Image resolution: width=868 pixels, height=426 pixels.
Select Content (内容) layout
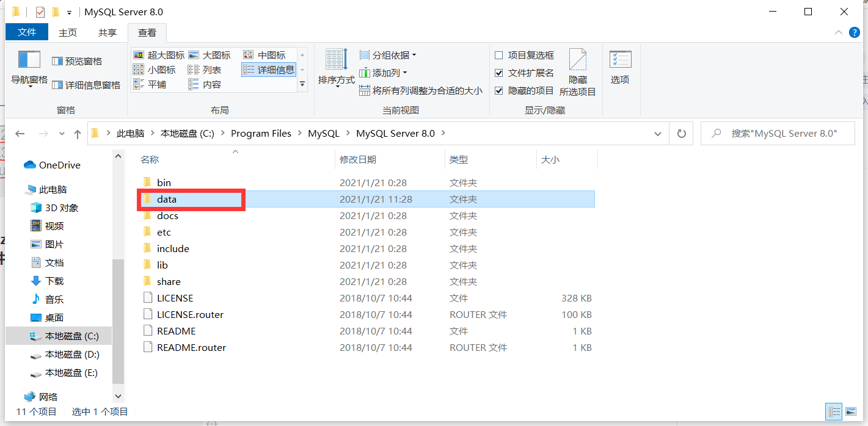pyautogui.click(x=205, y=84)
